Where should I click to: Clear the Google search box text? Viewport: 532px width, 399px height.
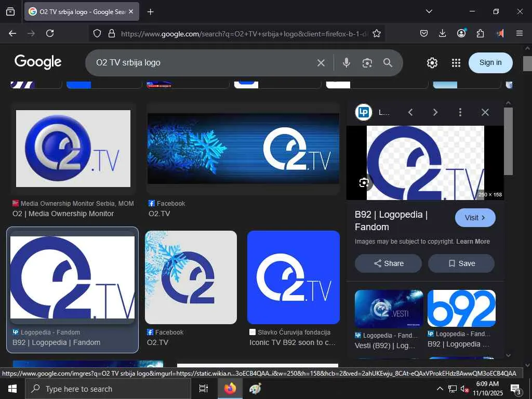click(x=321, y=63)
